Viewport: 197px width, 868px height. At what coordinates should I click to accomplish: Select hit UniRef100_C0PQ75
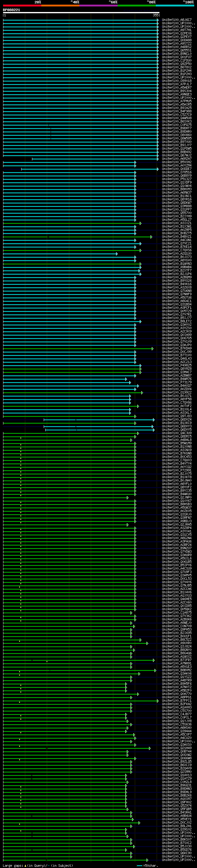(x=177, y=125)
